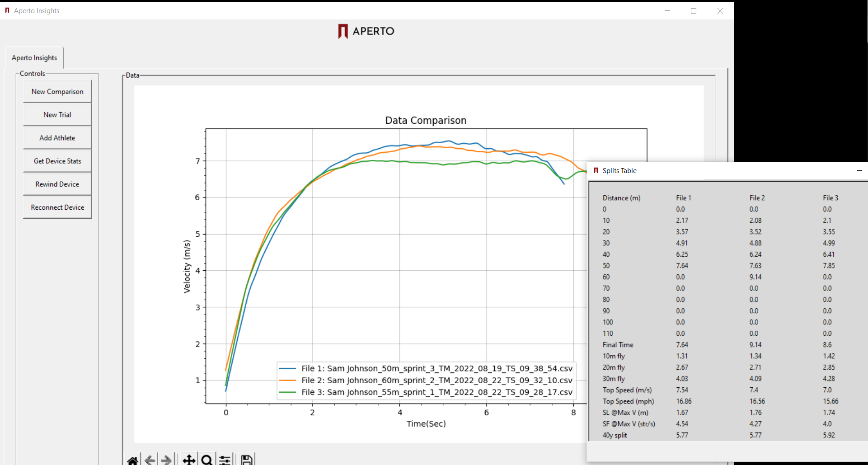
Task: Click File 3 value 7.85 at 50 m
Action: click(829, 266)
